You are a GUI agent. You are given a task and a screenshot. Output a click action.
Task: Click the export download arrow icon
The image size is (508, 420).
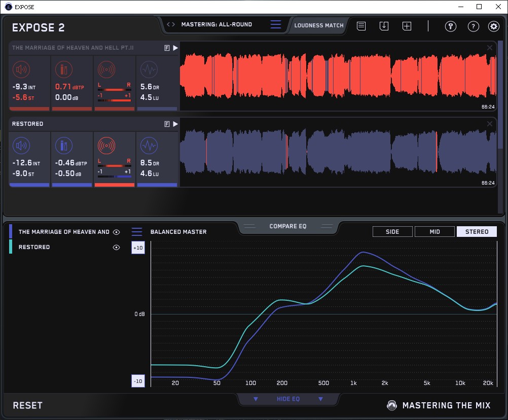[384, 26]
